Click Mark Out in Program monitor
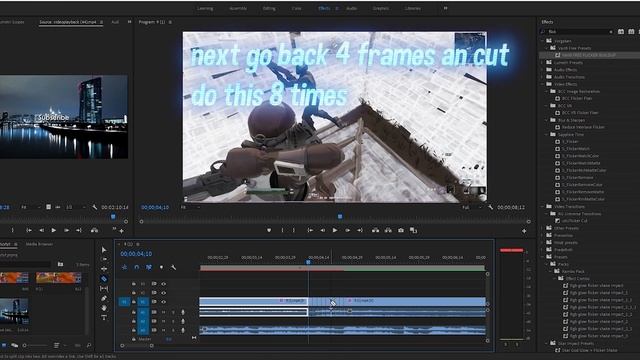Image resolution: width=640 pixels, height=360 pixels. pyautogui.click(x=293, y=230)
